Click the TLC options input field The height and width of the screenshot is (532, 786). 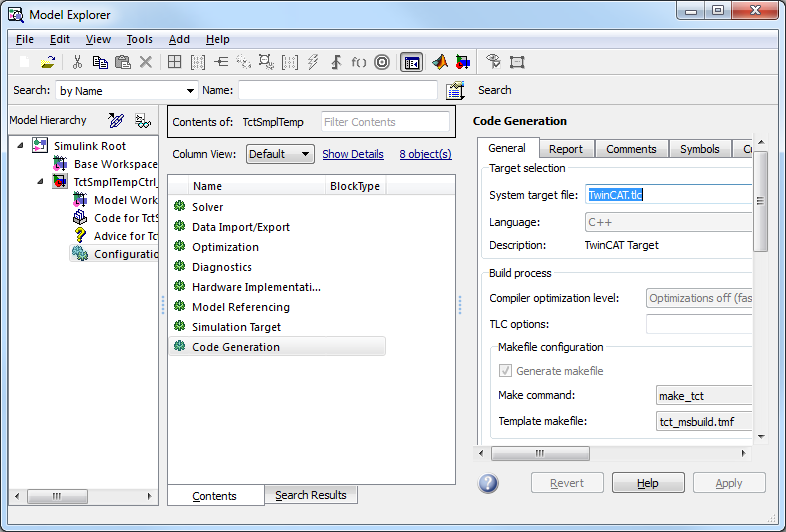(x=699, y=324)
